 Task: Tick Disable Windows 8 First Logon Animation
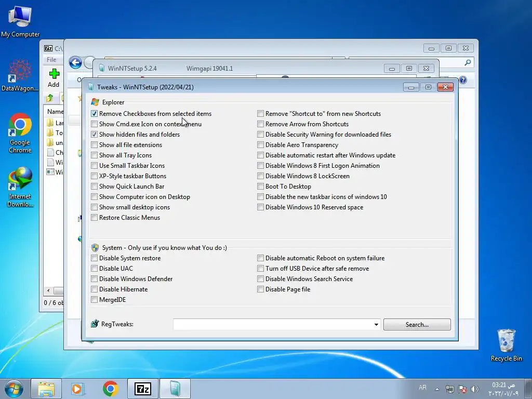260,166
